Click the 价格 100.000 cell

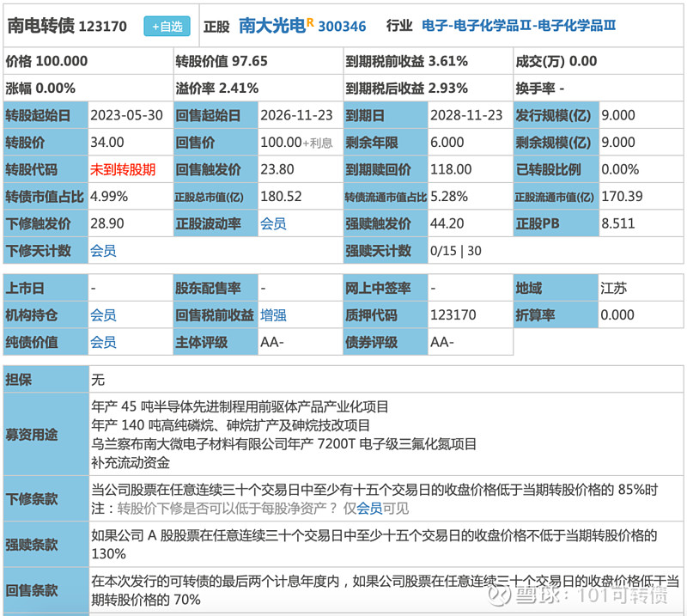[x=88, y=61]
